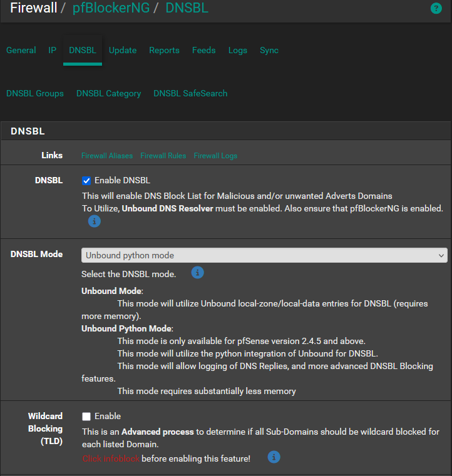
Task: Open the Update tab
Action: [x=123, y=51]
